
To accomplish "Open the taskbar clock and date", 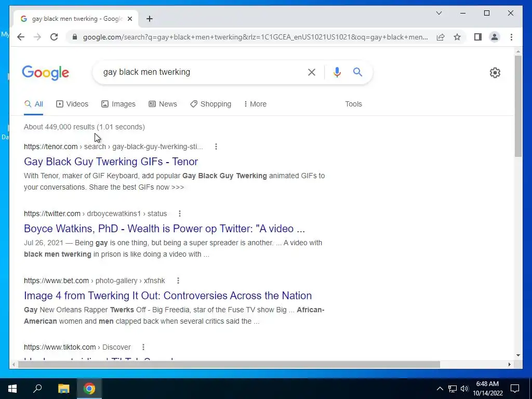I will [487, 389].
